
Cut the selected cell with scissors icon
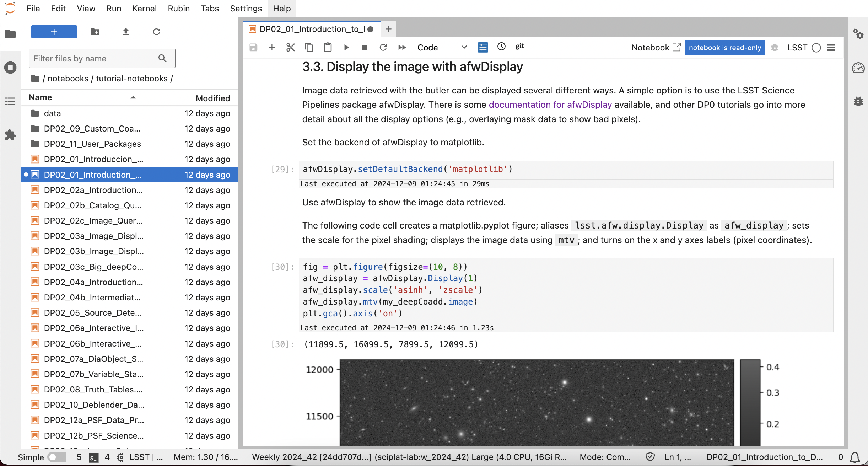pyautogui.click(x=291, y=47)
